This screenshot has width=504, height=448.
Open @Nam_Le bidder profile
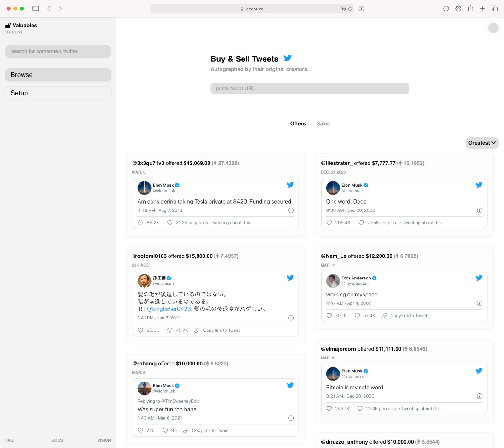[x=334, y=256]
